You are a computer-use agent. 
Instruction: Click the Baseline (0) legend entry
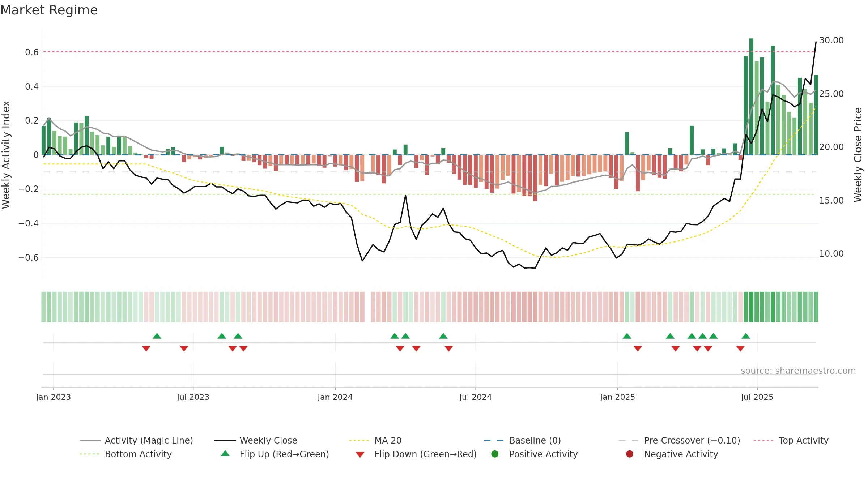522,440
